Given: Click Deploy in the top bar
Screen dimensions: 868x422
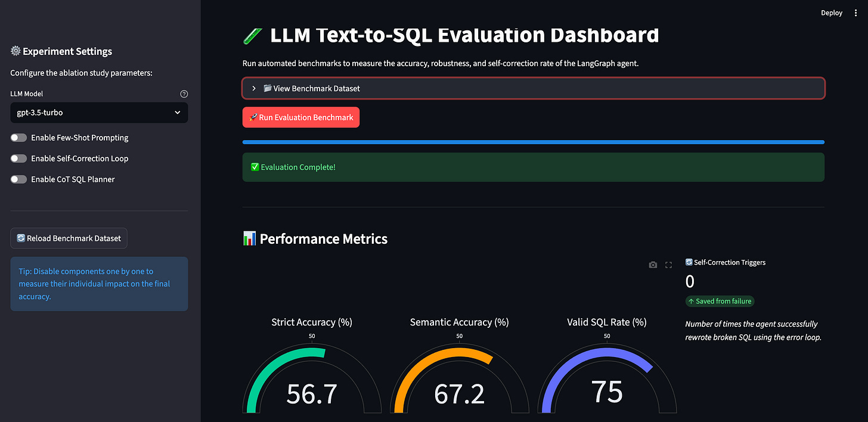Looking at the screenshot, I should pyautogui.click(x=831, y=13).
